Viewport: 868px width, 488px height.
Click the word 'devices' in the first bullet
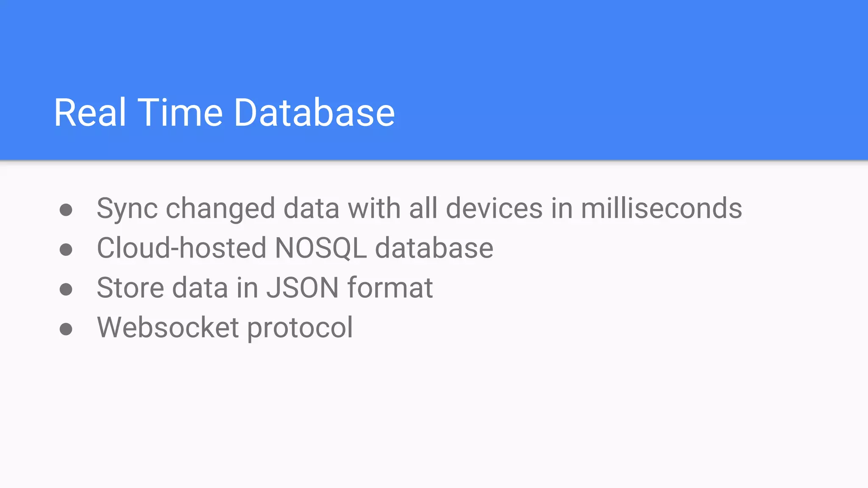(x=494, y=208)
